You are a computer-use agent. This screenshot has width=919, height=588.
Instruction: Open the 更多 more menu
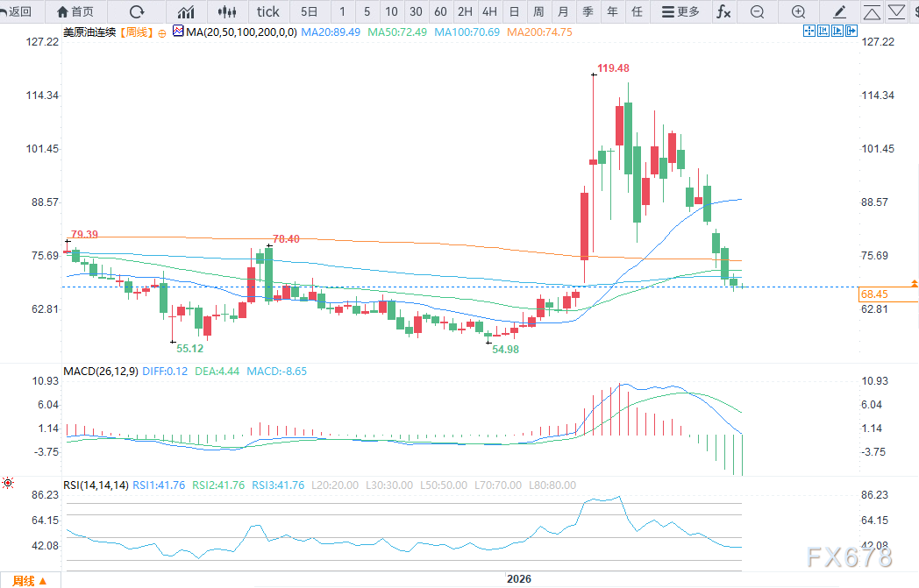(x=680, y=11)
